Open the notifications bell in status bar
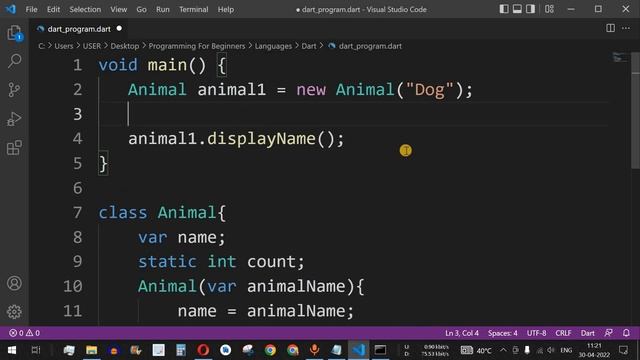 pos(626,333)
